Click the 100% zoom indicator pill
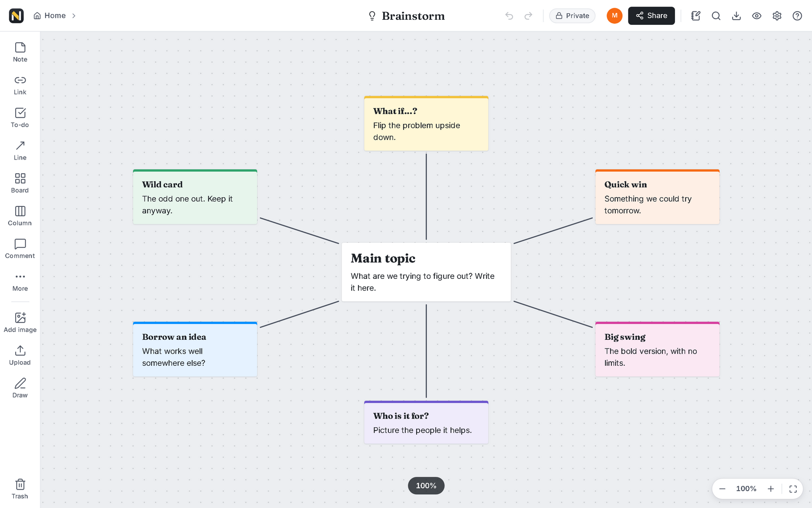This screenshot has height=508, width=812. pyautogui.click(x=426, y=486)
